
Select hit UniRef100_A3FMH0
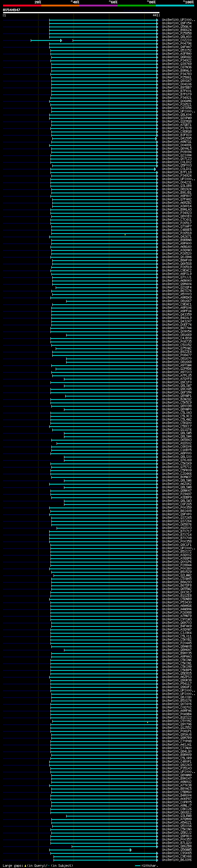(x=177, y=54)
